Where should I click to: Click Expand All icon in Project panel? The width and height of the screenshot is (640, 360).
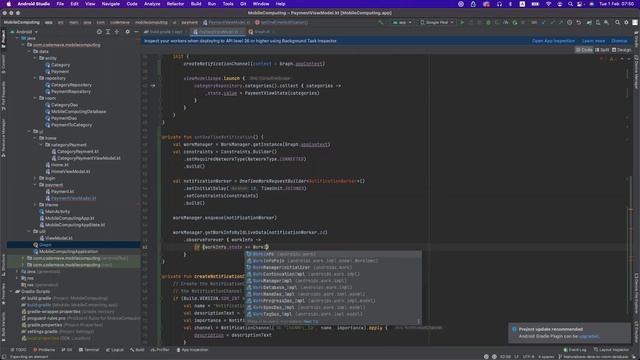coord(108,31)
